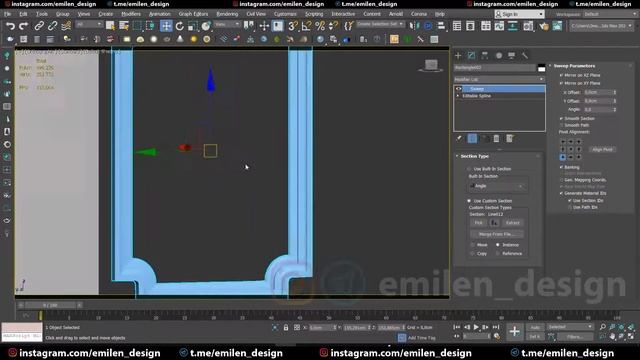
Task: Toggle Show End Result icon
Action: tap(472, 139)
